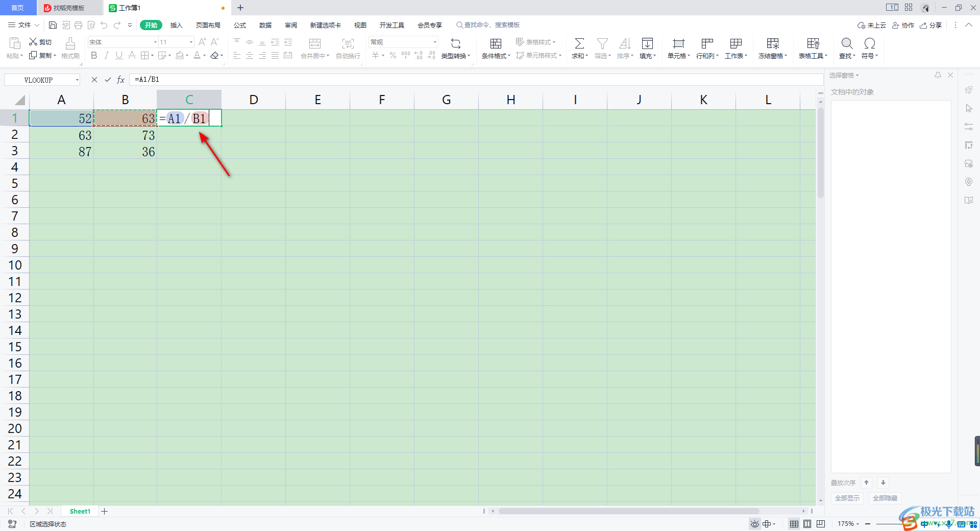The width and height of the screenshot is (980, 531).
Task: Click the 单元格 cell tools icon
Action: pyautogui.click(x=678, y=44)
